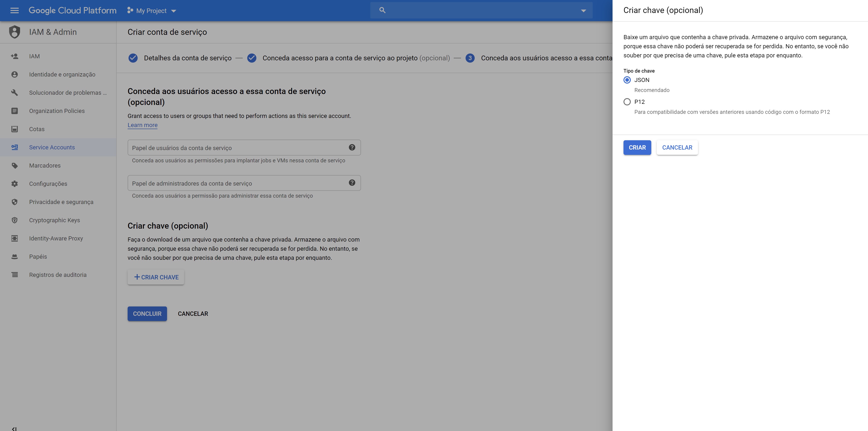Click CANCELAR next to CONCLUIR
Image resolution: width=868 pixels, height=431 pixels.
[193, 314]
